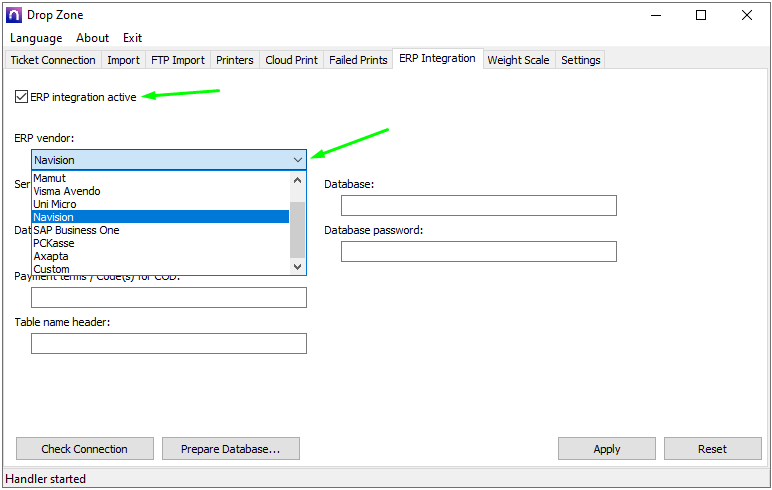Select Custom vendor option
This screenshot has width=772, height=490.
click(160, 269)
